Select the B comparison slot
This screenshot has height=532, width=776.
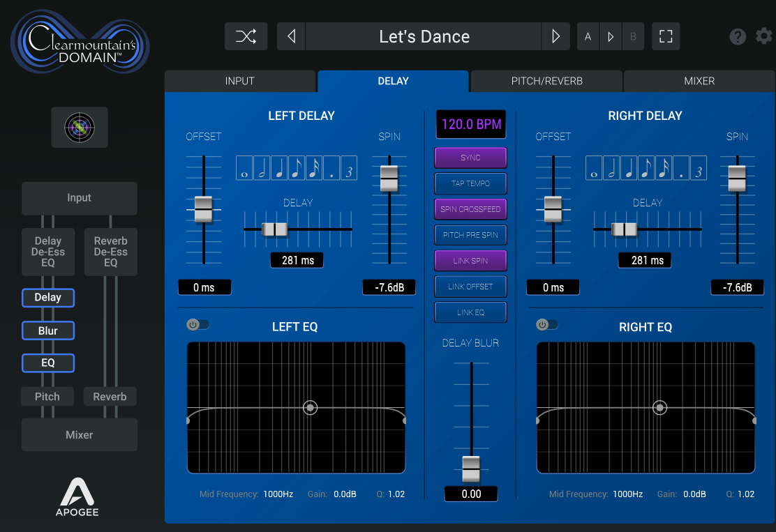pos(633,36)
